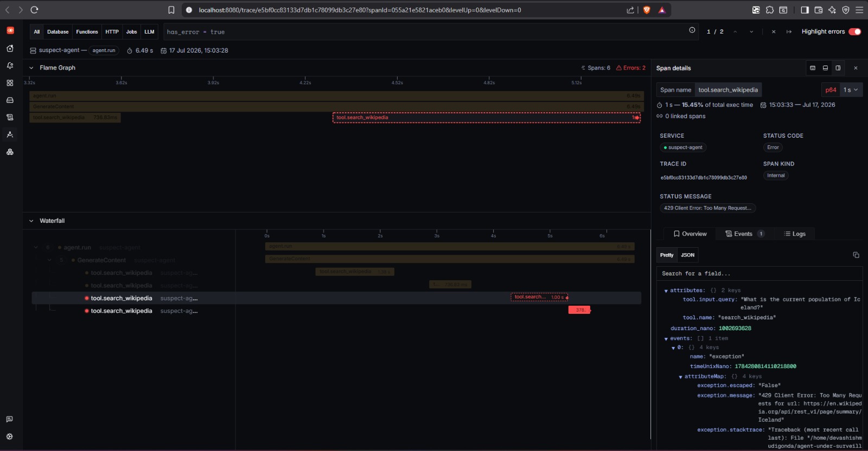Screen dimensions: 868x451
Task: Collapse the Flame Graph section
Action: [31, 68]
